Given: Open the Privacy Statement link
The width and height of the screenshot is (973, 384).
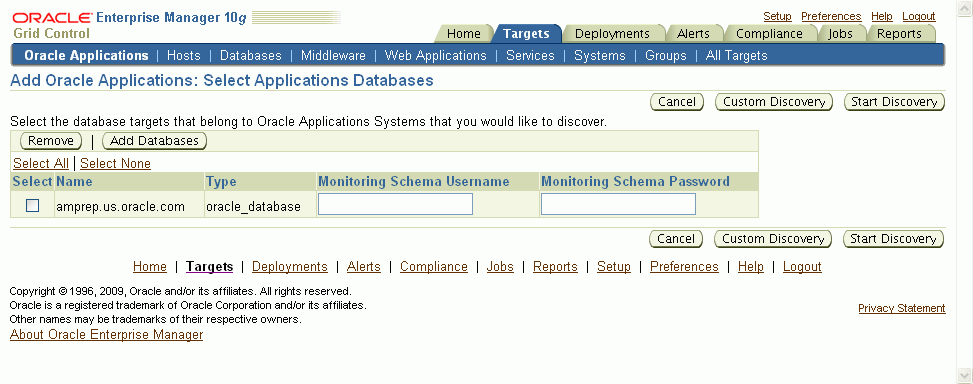Looking at the screenshot, I should (x=902, y=308).
